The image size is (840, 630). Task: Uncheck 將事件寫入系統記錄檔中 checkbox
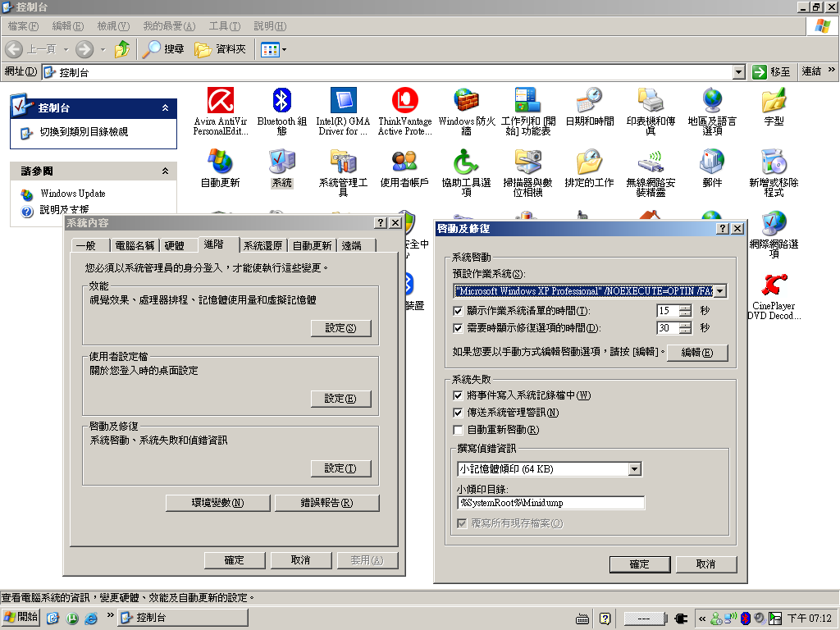point(458,395)
